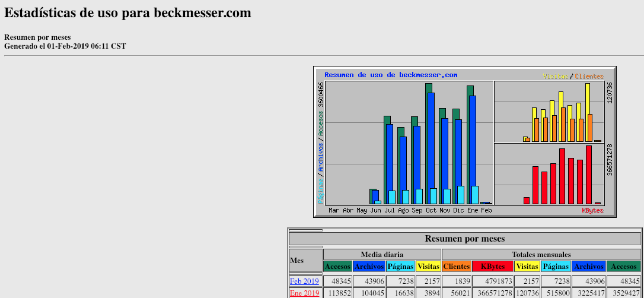Click the Media diaria group header
The image size is (644, 298).
tap(382, 254)
